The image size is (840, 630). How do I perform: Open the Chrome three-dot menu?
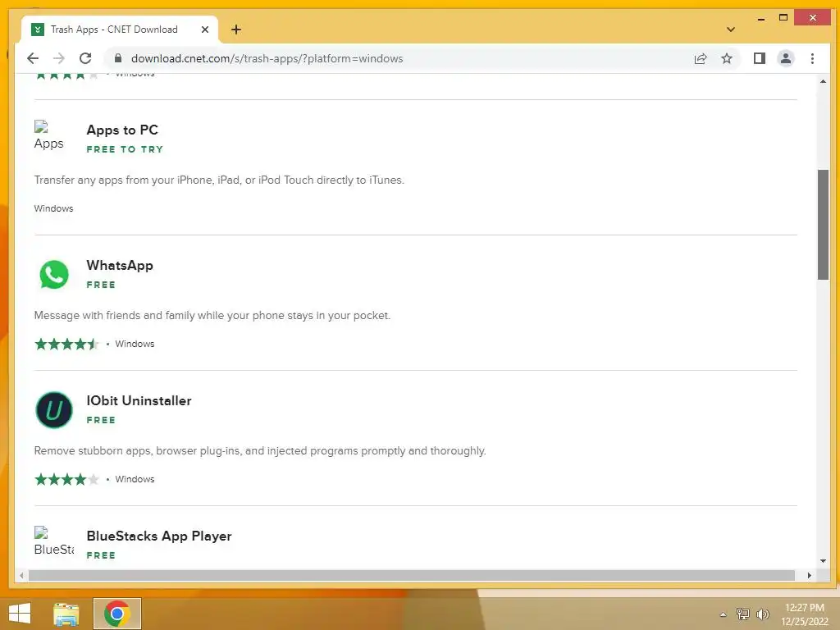[812, 58]
